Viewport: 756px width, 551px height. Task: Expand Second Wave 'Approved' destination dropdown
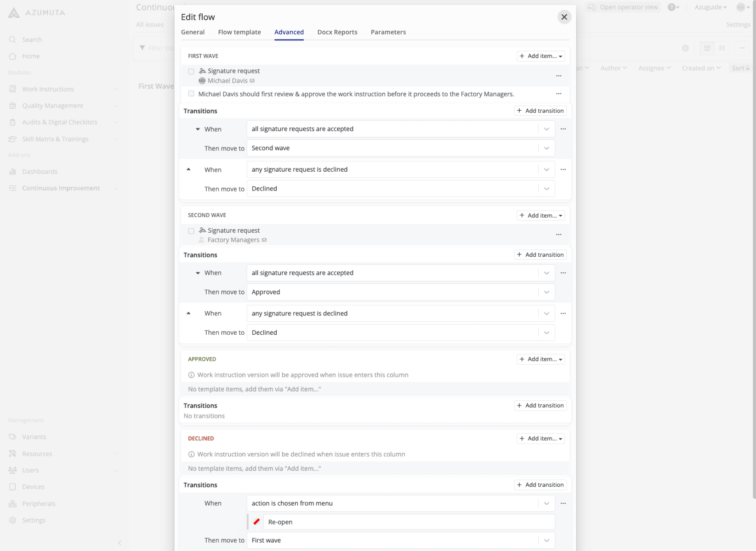546,292
